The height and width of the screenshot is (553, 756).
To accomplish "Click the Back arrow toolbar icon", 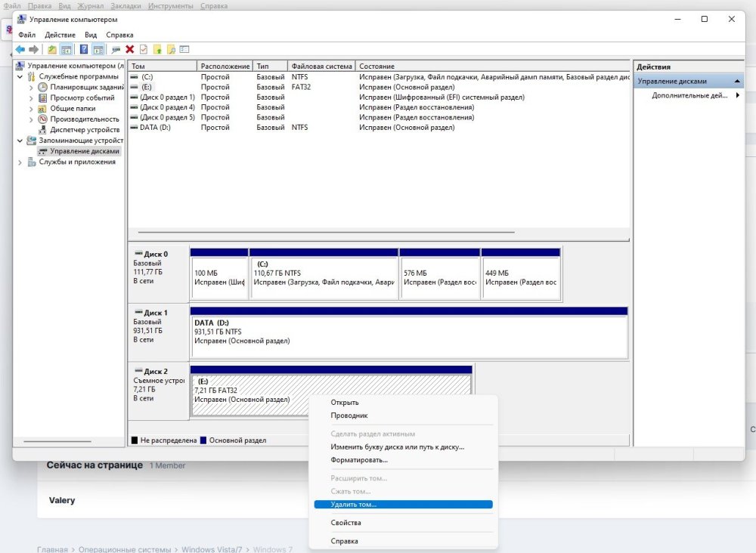I will (20, 50).
